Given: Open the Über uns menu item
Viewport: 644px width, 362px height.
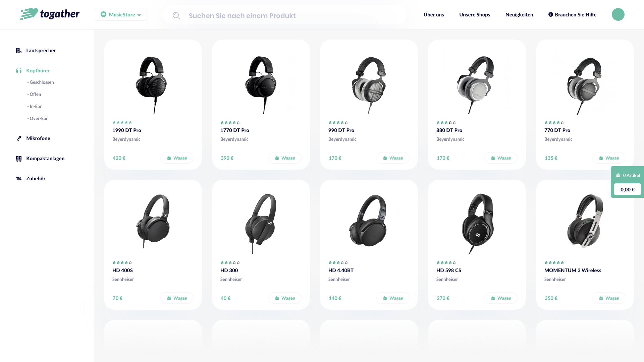Looking at the screenshot, I should coord(434,14).
